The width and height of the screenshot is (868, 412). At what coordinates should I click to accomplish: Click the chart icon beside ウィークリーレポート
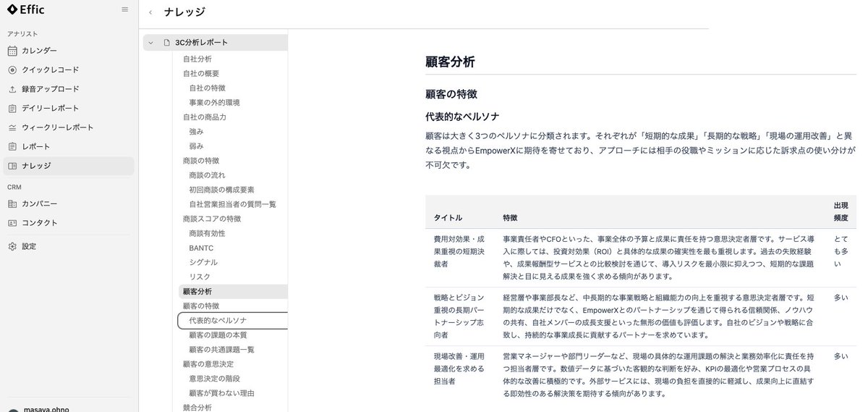[12, 127]
